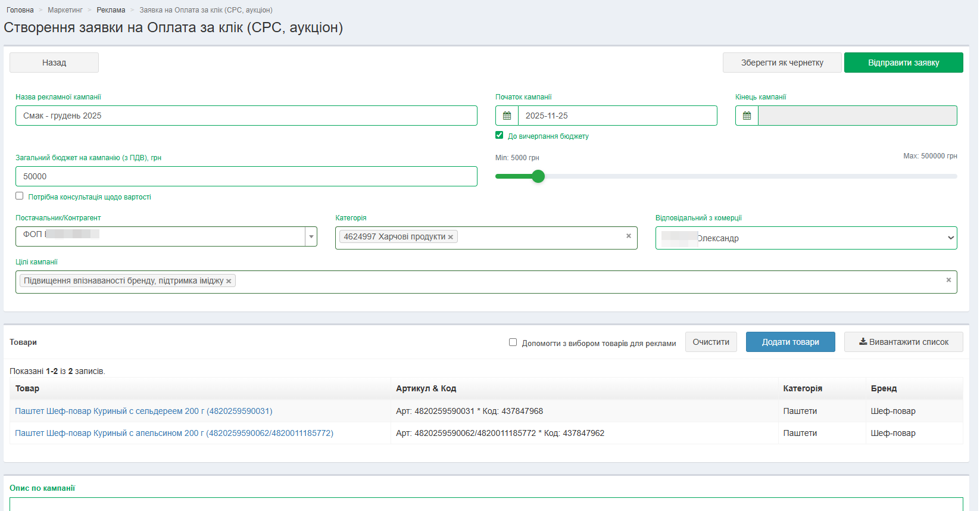Remove the 'Підвищення впізнаваності бренду' goal tag
This screenshot has height=511, width=980.
click(x=229, y=281)
